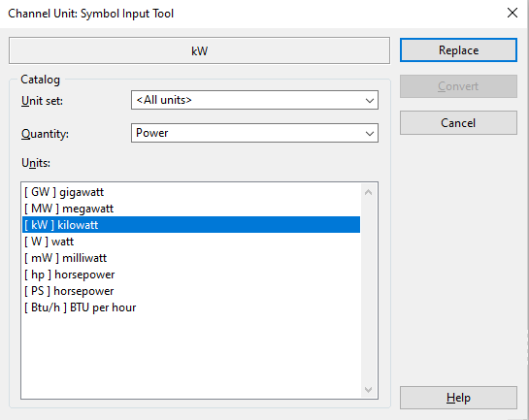Click the Cancel button
Image resolution: width=529 pixels, height=420 pixels.
pyautogui.click(x=458, y=122)
